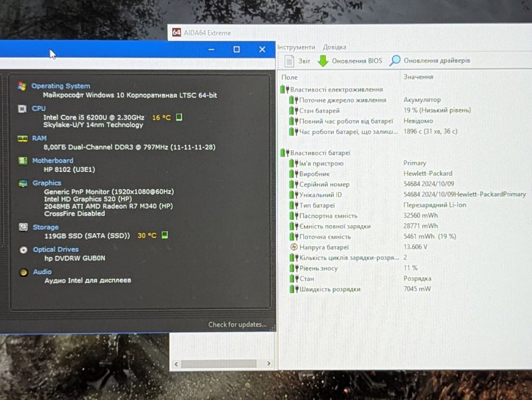Click the Operating System heading link

coord(61,86)
